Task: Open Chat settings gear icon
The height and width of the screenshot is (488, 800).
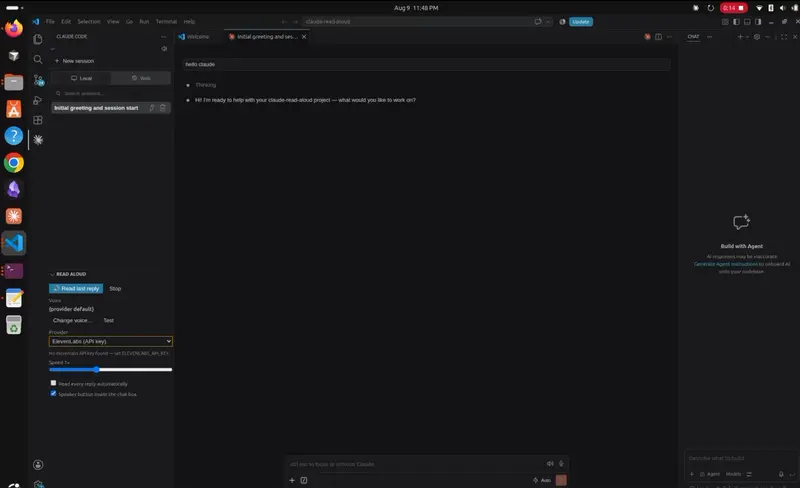Action: tap(757, 37)
